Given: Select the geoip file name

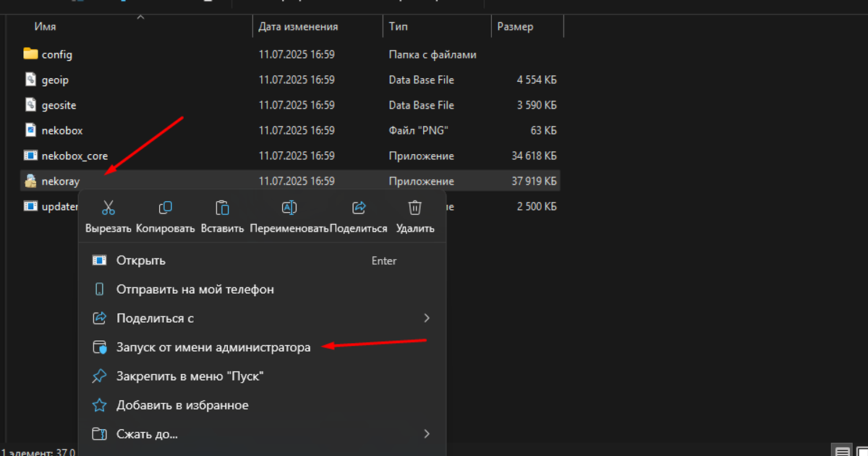Looking at the screenshot, I should (55, 80).
